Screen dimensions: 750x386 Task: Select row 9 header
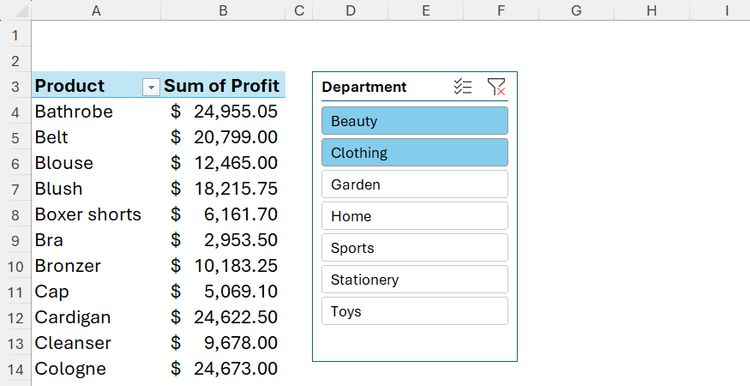point(15,241)
